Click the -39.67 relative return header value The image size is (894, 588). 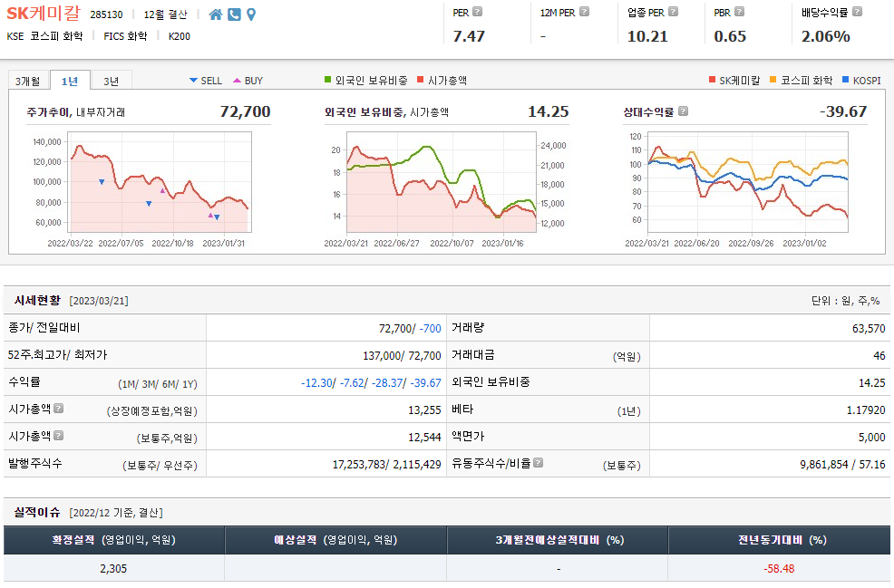point(843,111)
